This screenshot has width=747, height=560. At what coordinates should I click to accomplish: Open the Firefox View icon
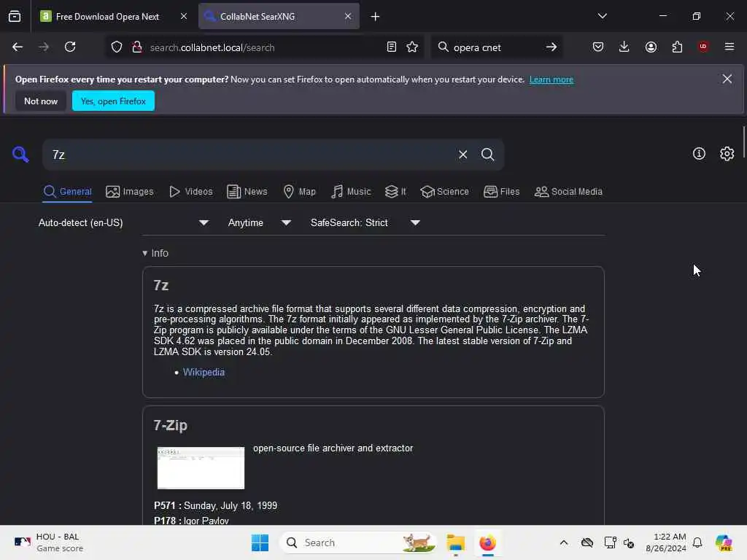(x=15, y=16)
